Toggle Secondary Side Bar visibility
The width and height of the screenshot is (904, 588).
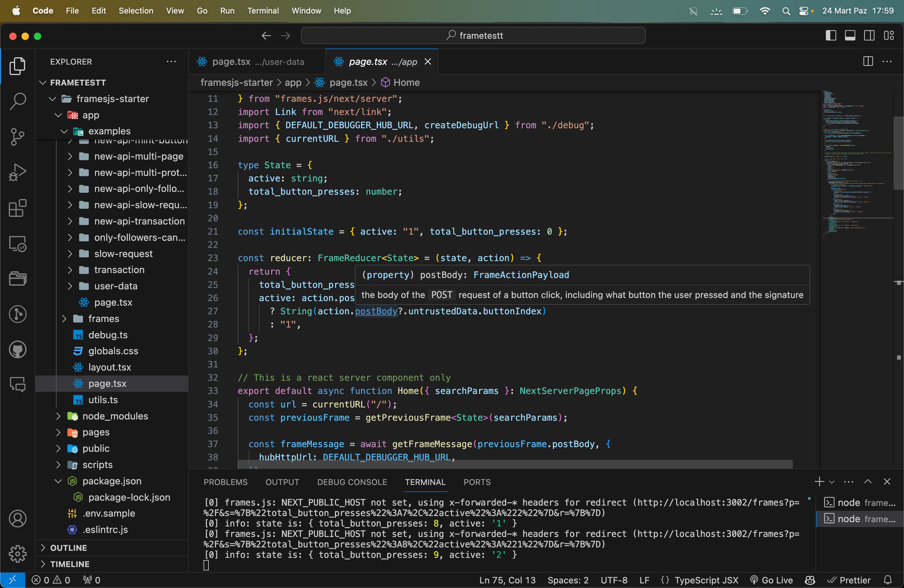coord(870,36)
